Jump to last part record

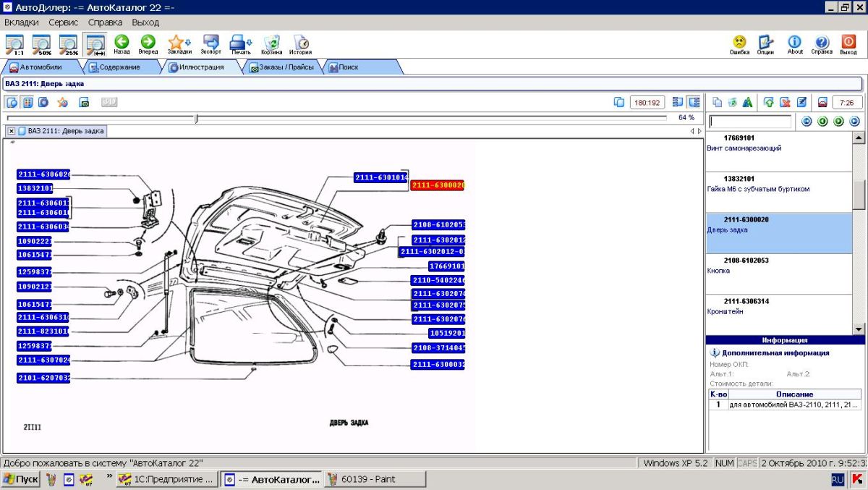[x=854, y=121]
